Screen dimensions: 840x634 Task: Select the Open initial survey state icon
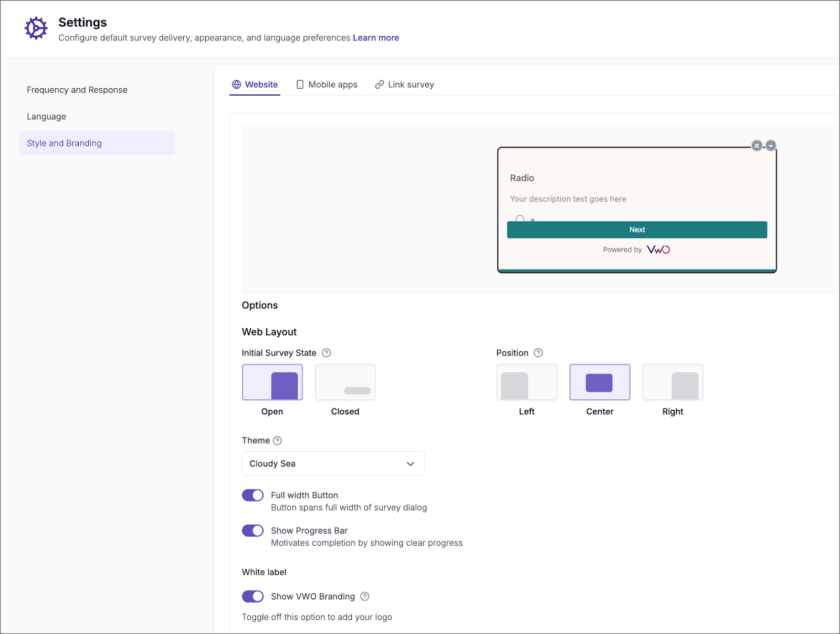pos(272,382)
